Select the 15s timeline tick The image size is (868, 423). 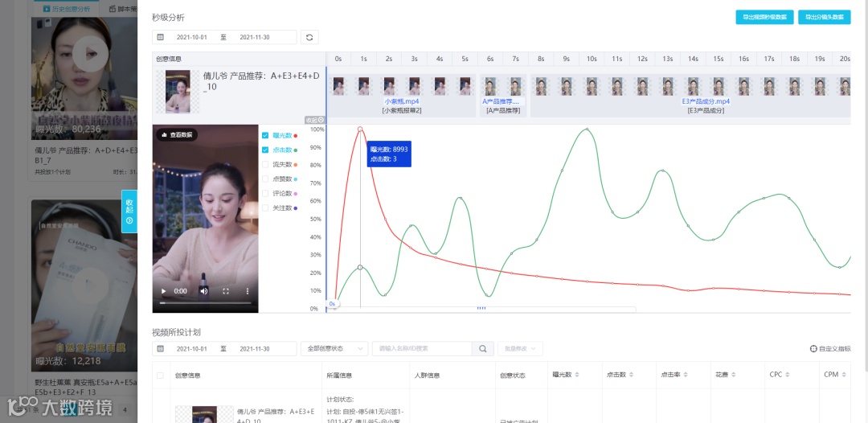click(719, 59)
